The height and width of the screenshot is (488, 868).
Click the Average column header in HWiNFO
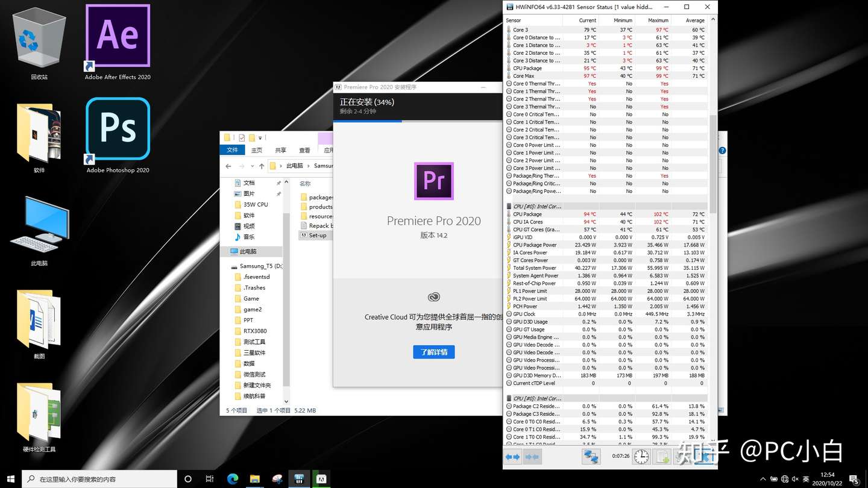pyautogui.click(x=690, y=20)
